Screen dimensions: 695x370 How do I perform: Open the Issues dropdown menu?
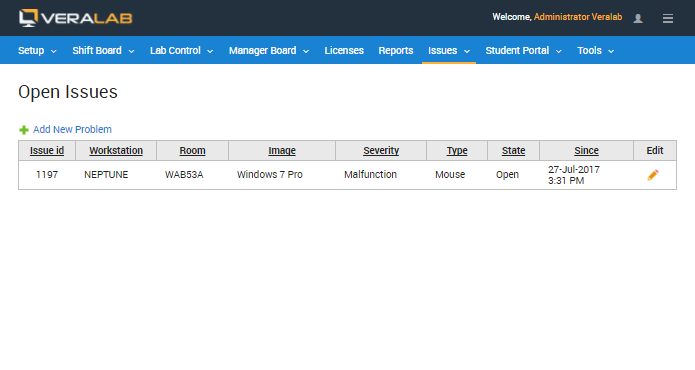[x=449, y=51]
